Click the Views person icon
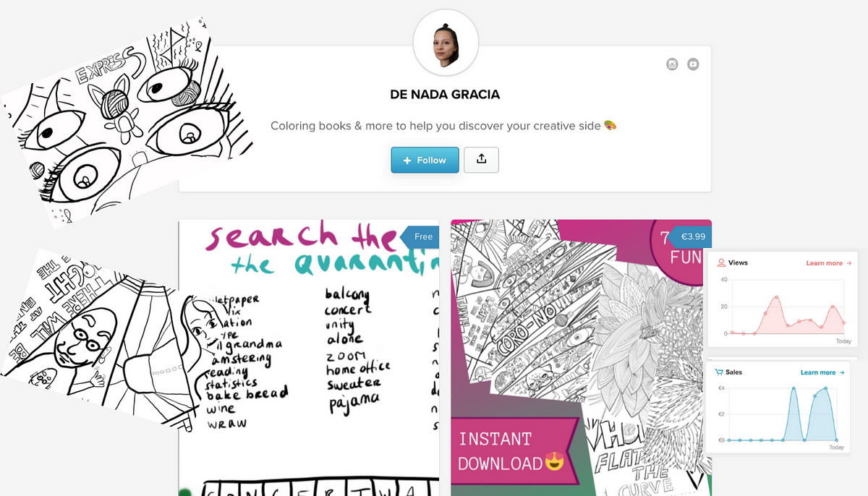Screen dimensions: 868x496 coord(721,263)
